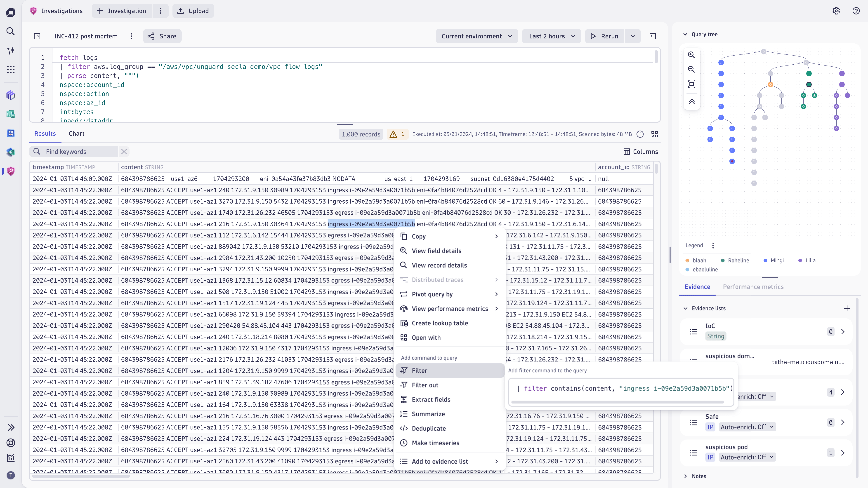Toggle Auto-enrich for the Safe evidence list
Viewport: 868px width, 488px height.
(x=747, y=427)
